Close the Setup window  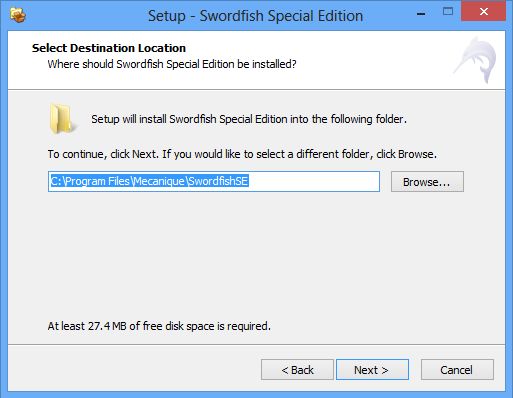pyautogui.click(x=484, y=12)
